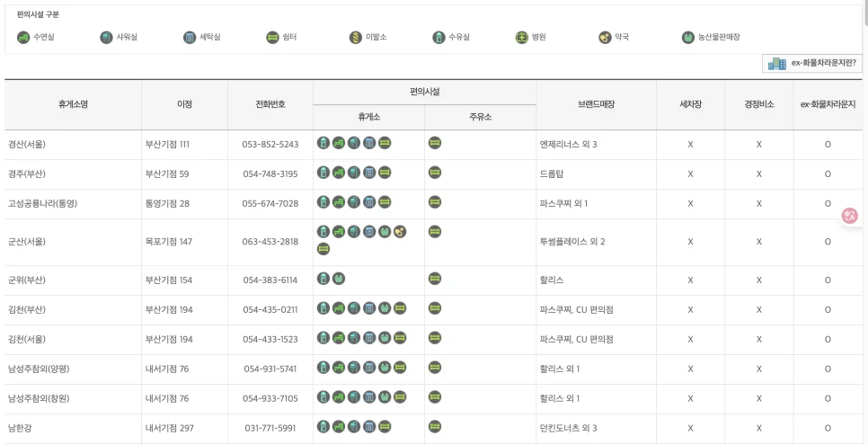Click the gas station rest-area icon in the 경산(서울) row
868x445 pixels.
pyautogui.click(x=435, y=143)
